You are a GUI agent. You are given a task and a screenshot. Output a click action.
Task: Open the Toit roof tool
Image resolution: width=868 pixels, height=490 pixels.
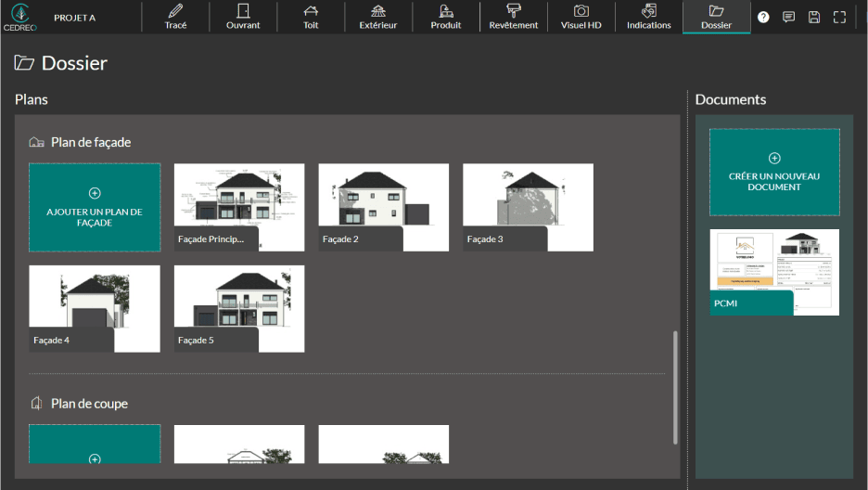pyautogui.click(x=311, y=17)
